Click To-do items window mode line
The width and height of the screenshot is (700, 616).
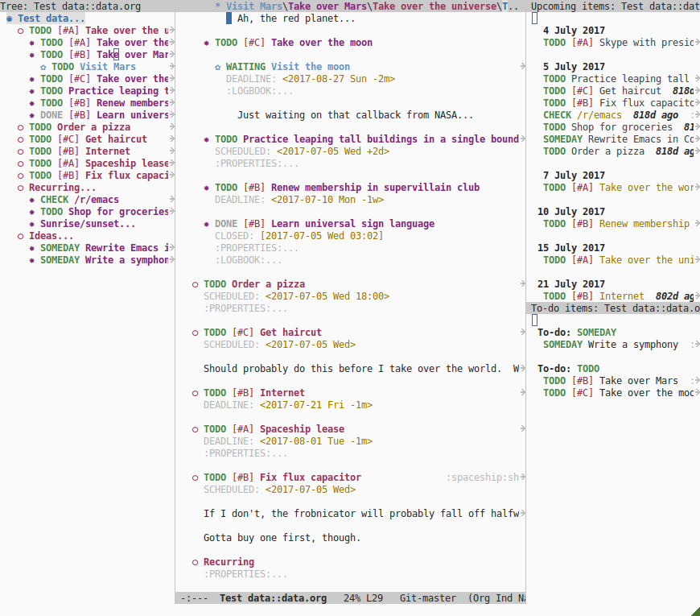pos(613,308)
